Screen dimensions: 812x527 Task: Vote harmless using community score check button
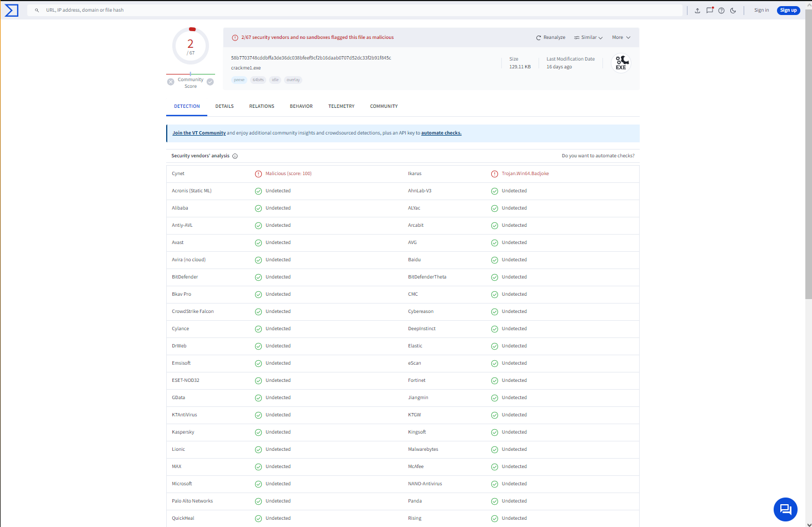click(x=210, y=82)
